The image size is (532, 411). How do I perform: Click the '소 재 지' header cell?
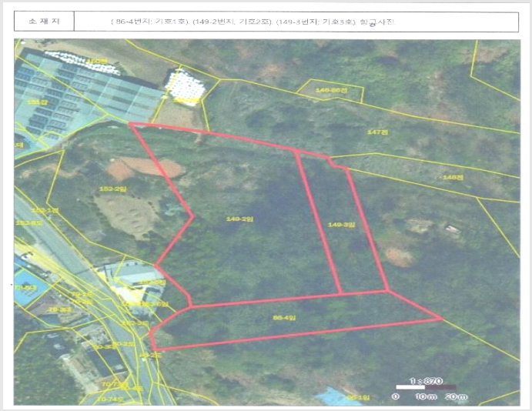(44, 22)
